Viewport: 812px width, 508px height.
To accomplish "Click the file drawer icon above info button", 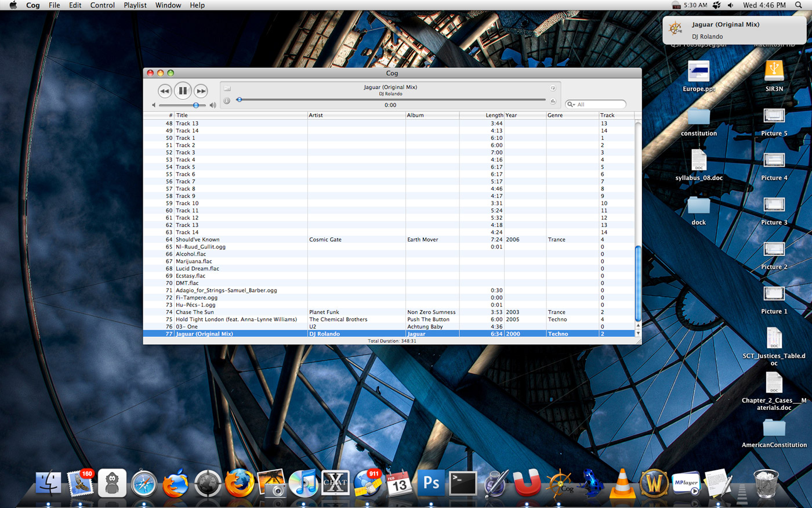I will coord(227,88).
